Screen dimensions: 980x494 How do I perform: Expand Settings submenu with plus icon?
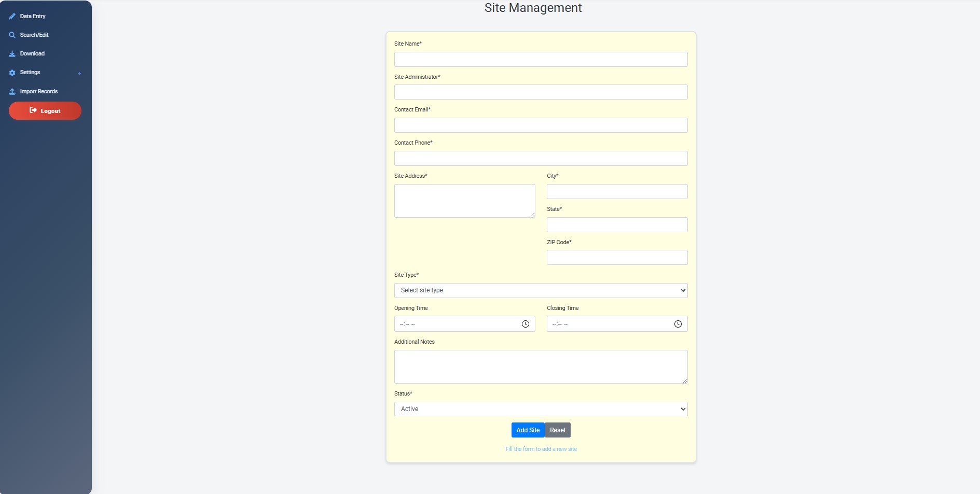click(x=79, y=73)
